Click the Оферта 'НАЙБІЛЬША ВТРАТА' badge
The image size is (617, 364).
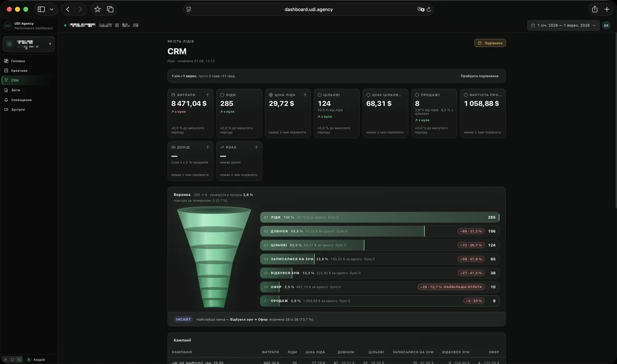point(451,287)
